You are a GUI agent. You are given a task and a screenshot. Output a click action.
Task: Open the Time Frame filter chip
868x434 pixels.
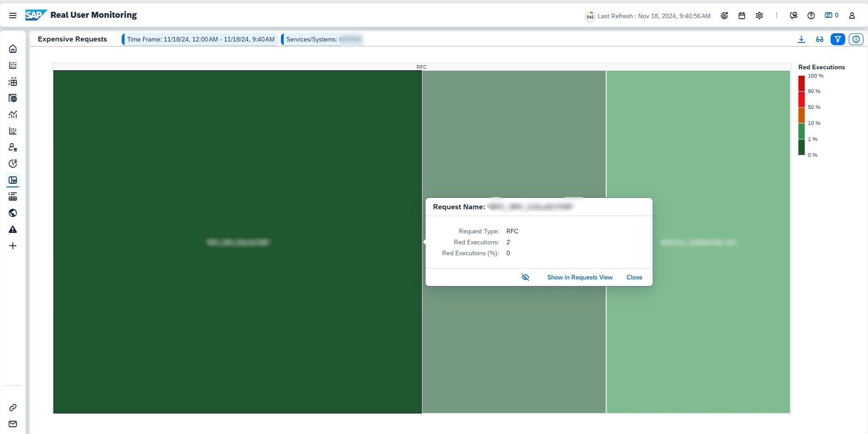(201, 39)
